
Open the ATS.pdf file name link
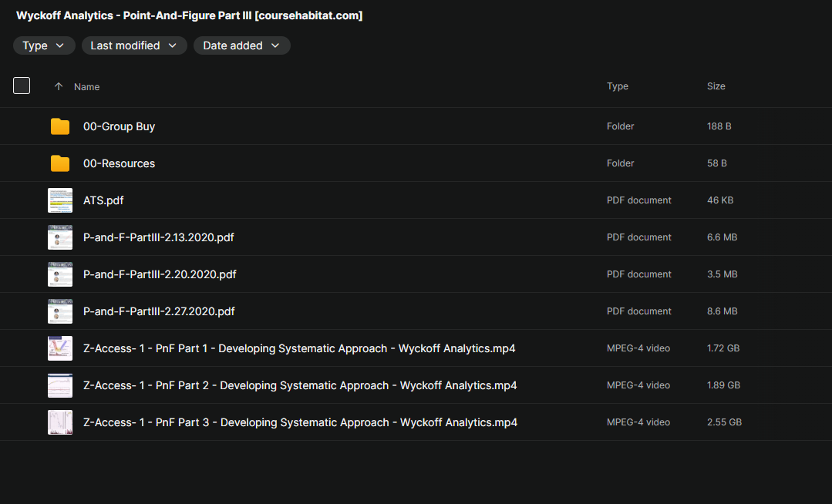pyautogui.click(x=103, y=200)
